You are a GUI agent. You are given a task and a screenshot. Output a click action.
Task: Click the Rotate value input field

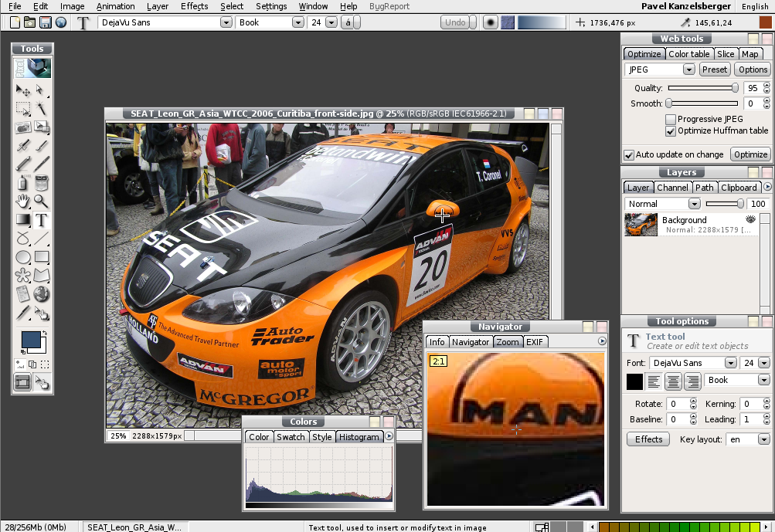click(x=677, y=404)
